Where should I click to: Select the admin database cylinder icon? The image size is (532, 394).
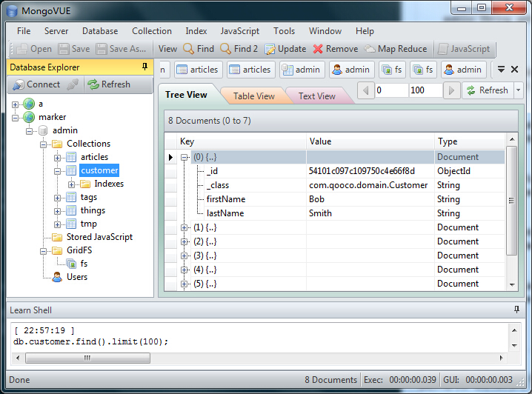tap(43, 130)
